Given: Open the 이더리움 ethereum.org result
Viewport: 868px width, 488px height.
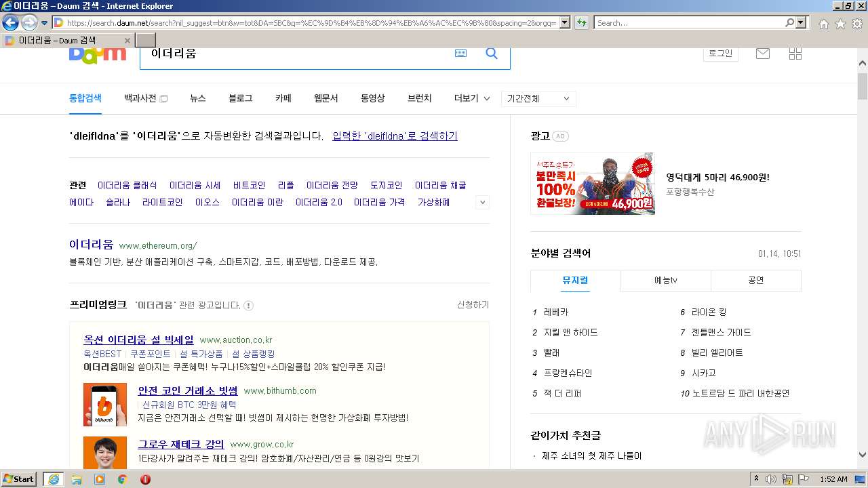Looking at the screenshot, I should [x=92, y=245].
